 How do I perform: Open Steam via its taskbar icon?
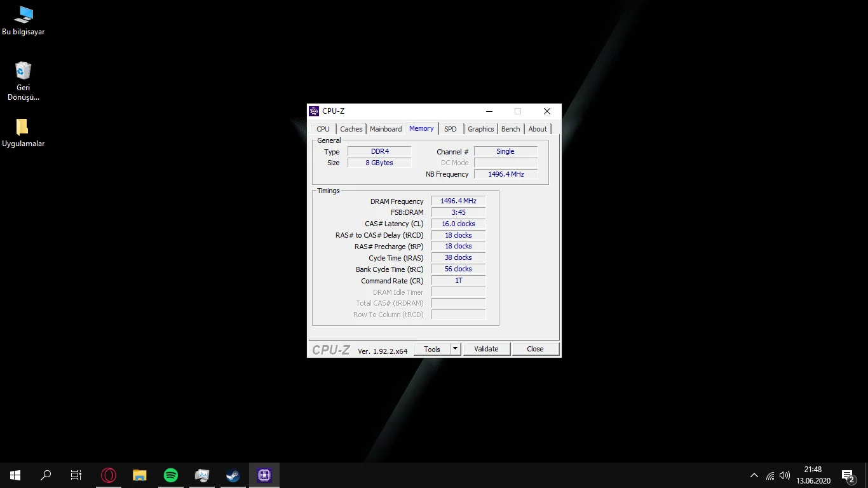[233, 475]
